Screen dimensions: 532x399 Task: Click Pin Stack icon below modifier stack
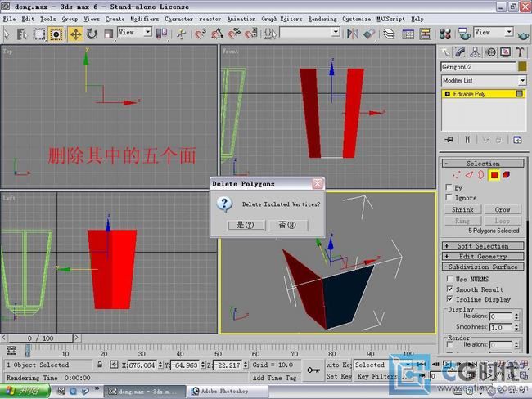pos(449,139)
